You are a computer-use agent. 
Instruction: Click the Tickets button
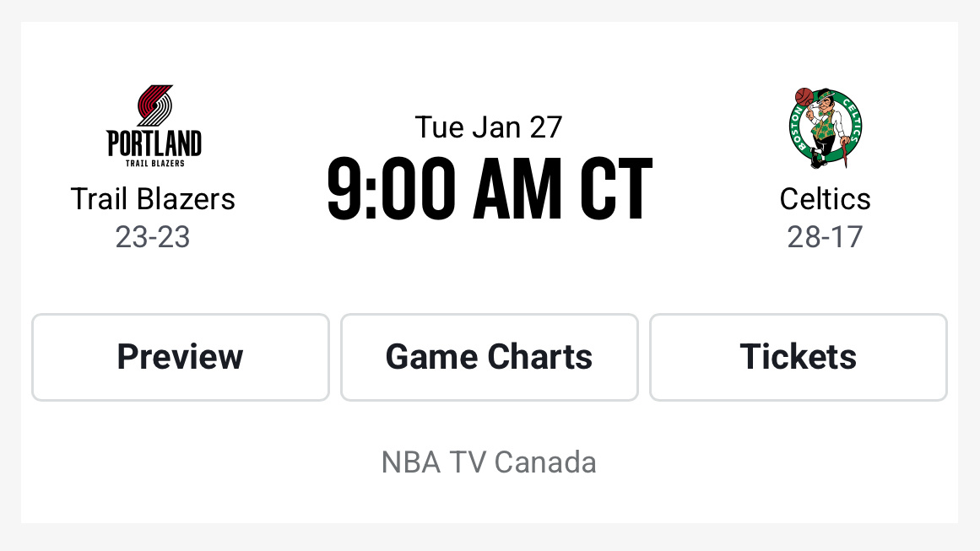798,357
